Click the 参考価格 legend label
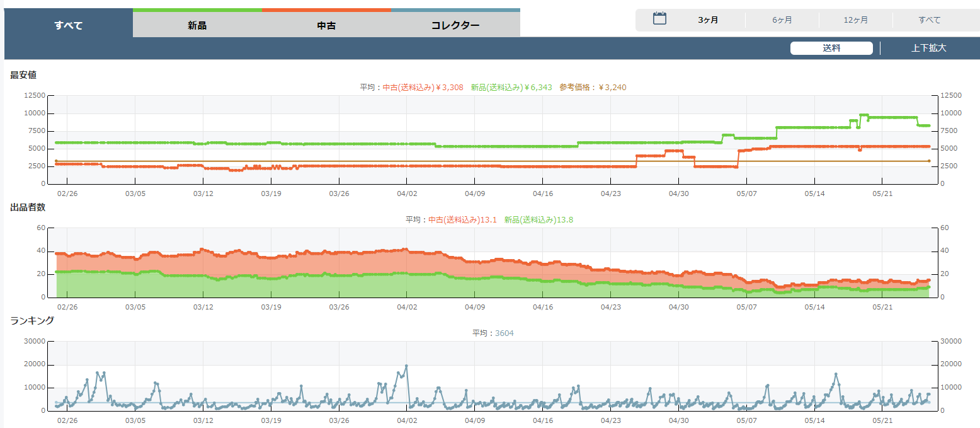Viewport: 980px width, 428px height. tap(593, 88)
